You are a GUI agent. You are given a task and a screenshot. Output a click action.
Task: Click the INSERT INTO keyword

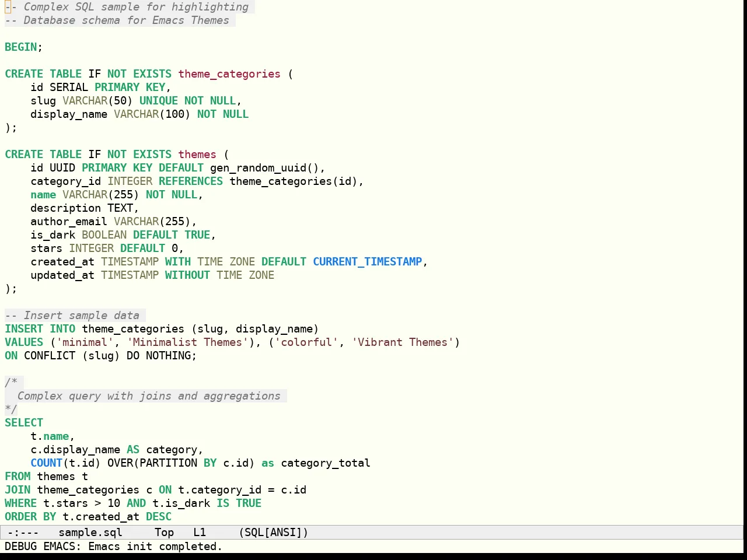[40, 329]
